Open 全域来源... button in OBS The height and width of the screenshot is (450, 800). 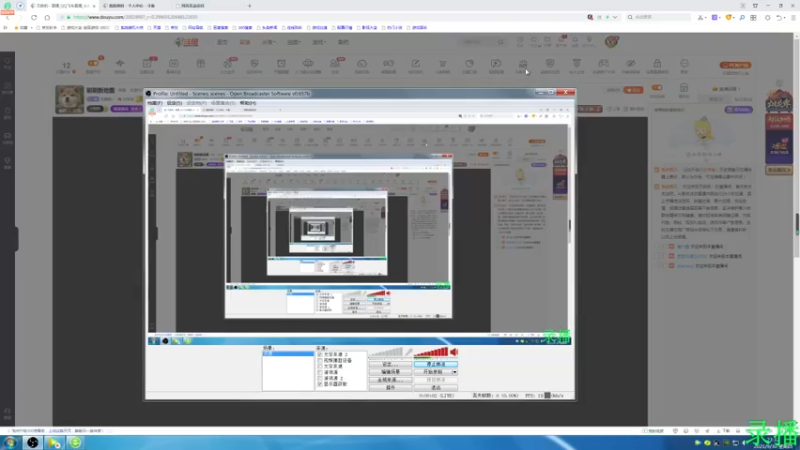(x=390, y=380)
